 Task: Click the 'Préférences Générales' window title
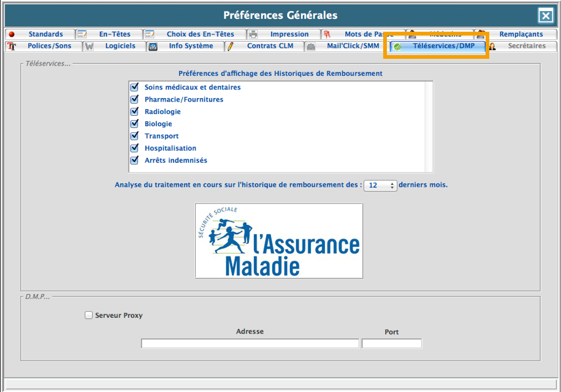point(281,15)
